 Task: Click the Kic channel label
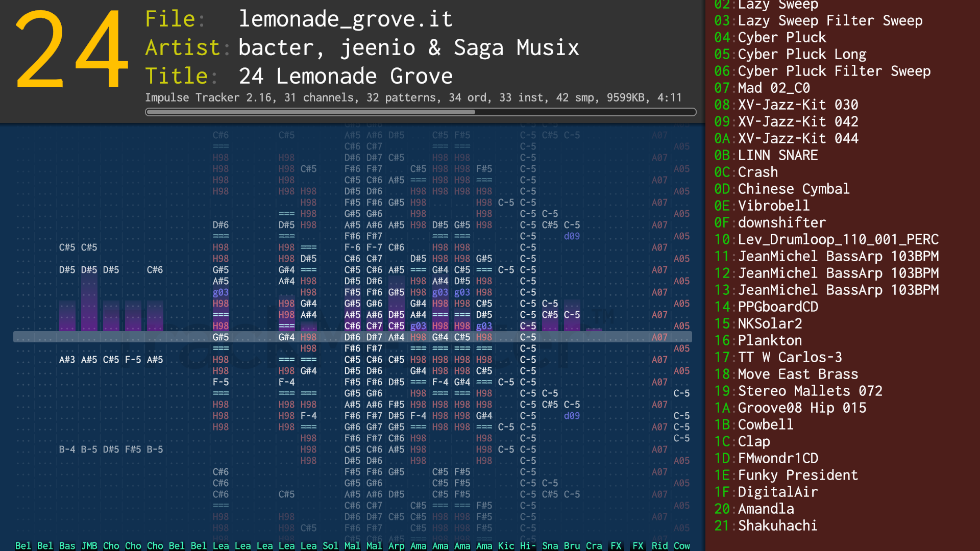coord(506,545)
